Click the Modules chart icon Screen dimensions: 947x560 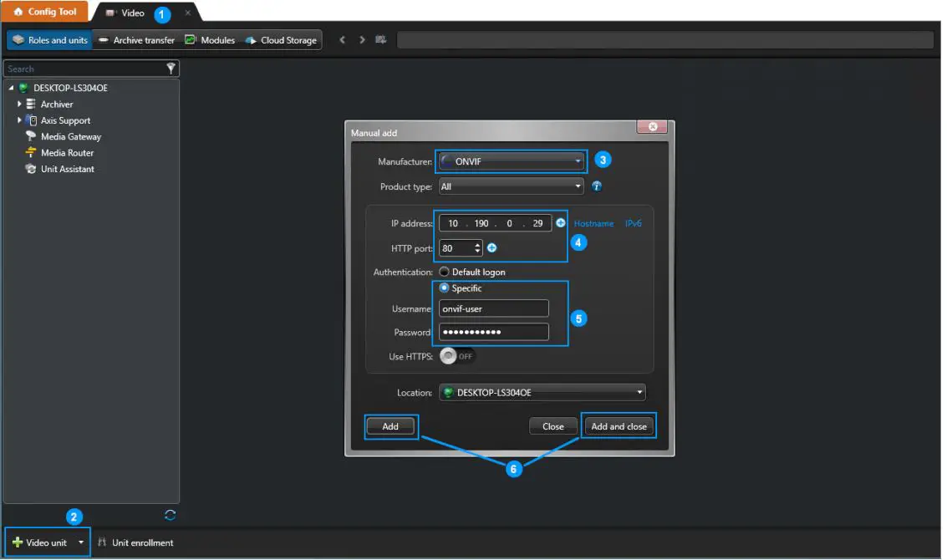pyautogui.click(x=191, y=39)
